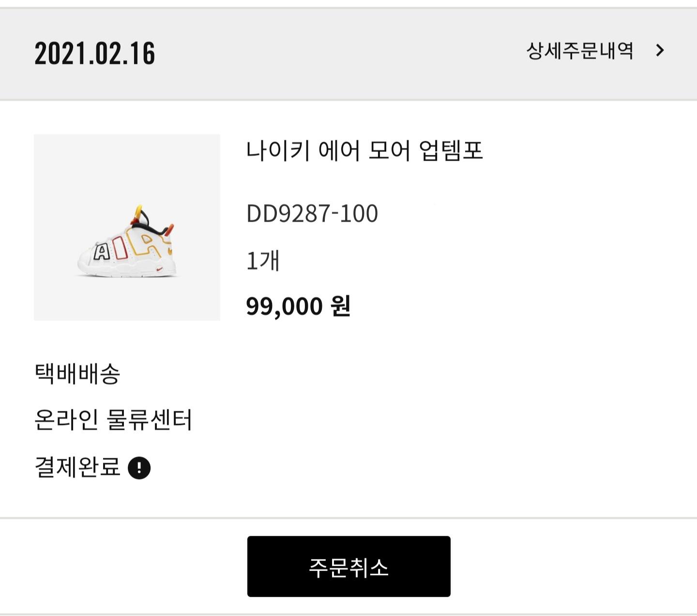Image resolution: width=697 pixels, height=616 pixels.
Task: Click the 택배배송 delivery method label
Action: tap(77, 374)
